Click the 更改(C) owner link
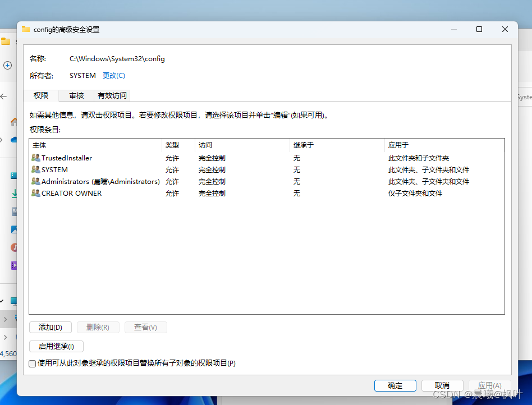This screenshot has width=532, height=405. 114,76
